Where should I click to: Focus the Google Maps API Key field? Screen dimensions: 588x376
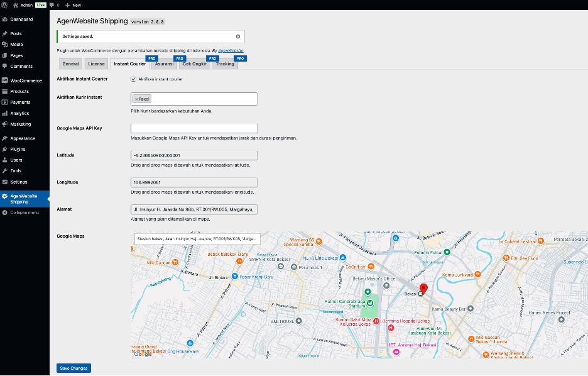click(x=194, y=128)
